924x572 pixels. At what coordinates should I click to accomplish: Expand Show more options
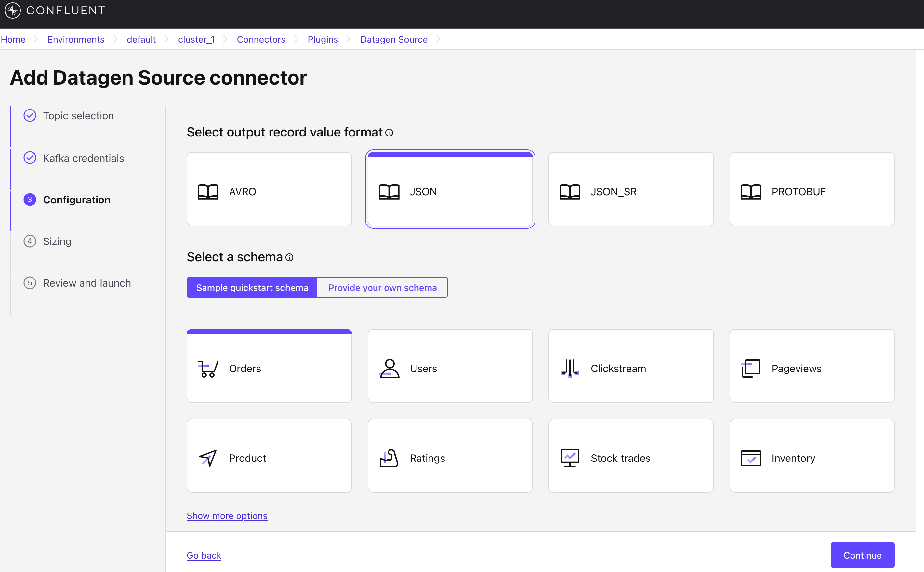(x=227, y=516)
